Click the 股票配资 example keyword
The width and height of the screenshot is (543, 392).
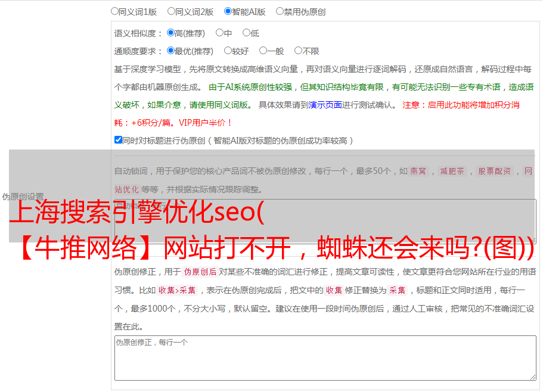[494, 171]
